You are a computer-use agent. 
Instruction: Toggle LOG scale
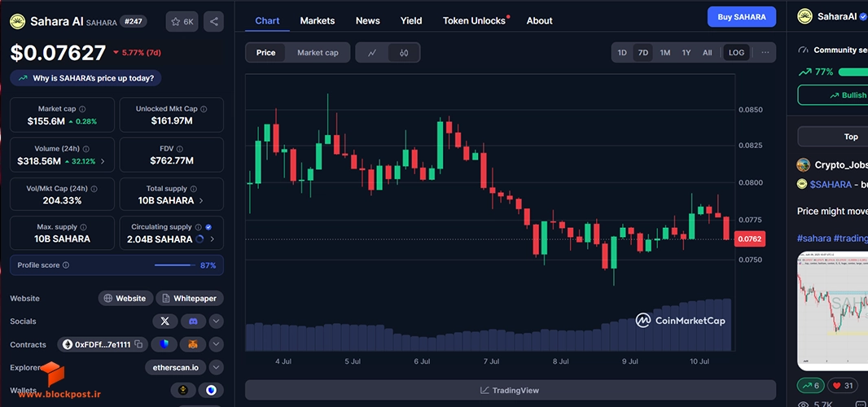[x=736, y=53]
